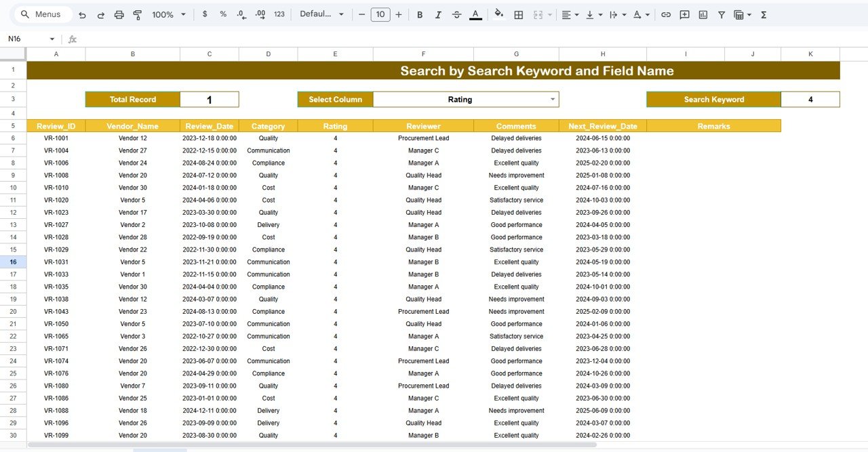Click the undo button
This screenshot has height=452, width=868.
coord(81,14)
